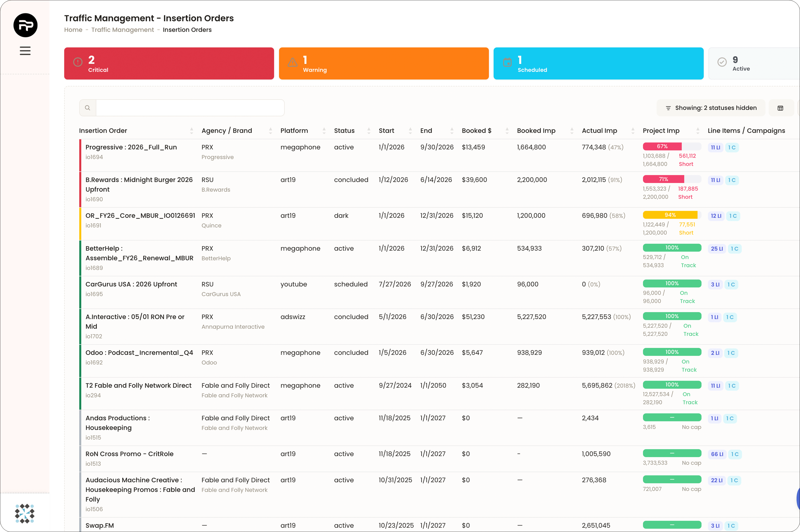800x532 pixels.
Task: Click the 25 LI badge for BetterHelp
Action: pos(717,249)
